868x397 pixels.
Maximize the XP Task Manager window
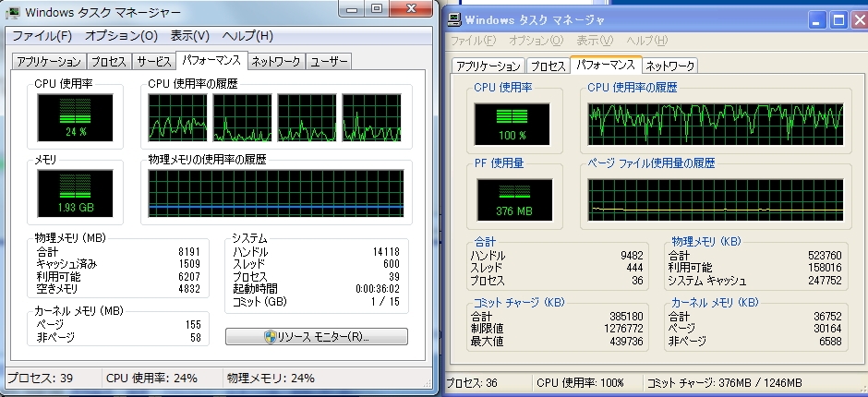[838, 20]
